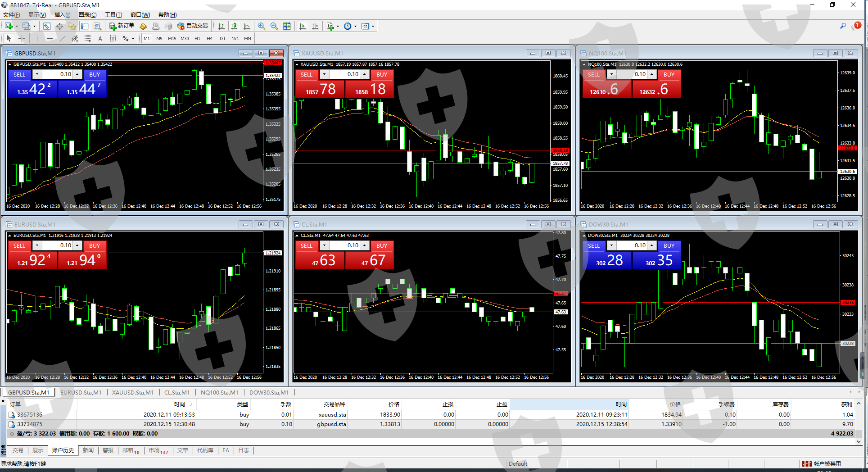The height and width of the screenshot is (472, 868).
Task: Switch timeframe to M5
Action: pos(159,39)
